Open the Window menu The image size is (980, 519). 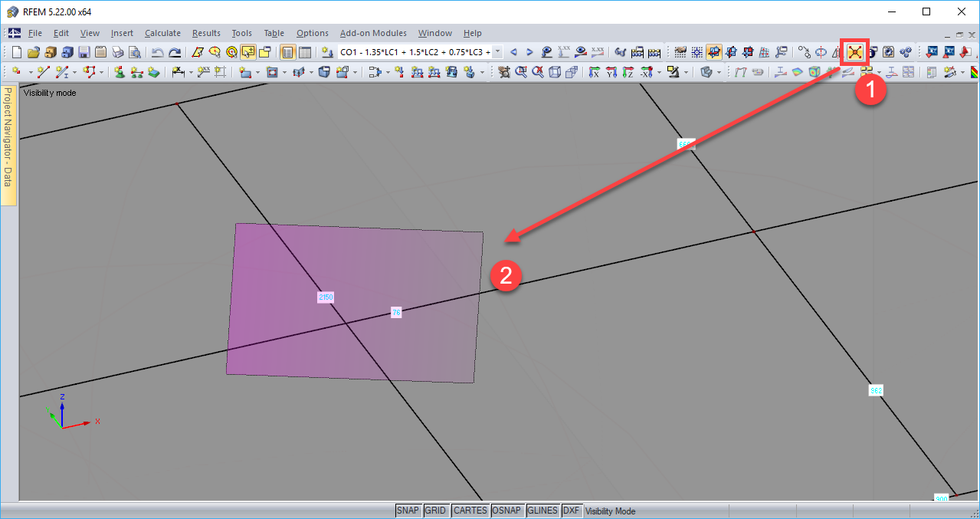coord(435,33)
